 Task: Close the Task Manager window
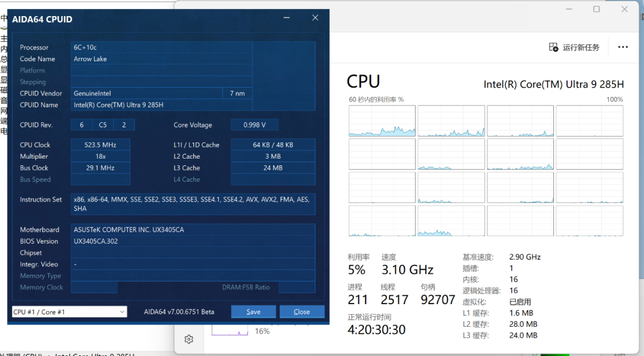[x=624, y=9]
